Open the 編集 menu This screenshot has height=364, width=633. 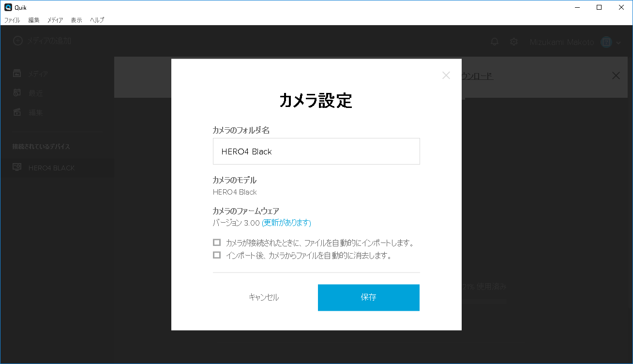point(34,20)
